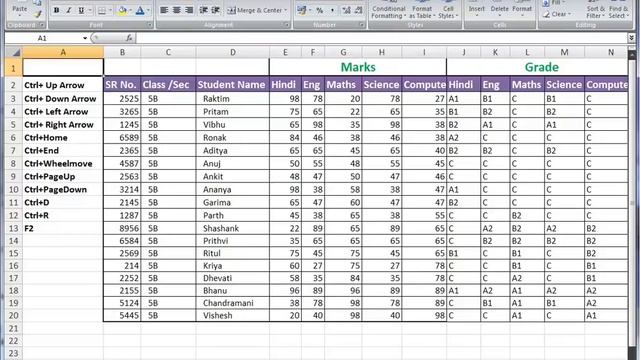
Task: Click the Select All corner triangle
Action: coord(14,52)
